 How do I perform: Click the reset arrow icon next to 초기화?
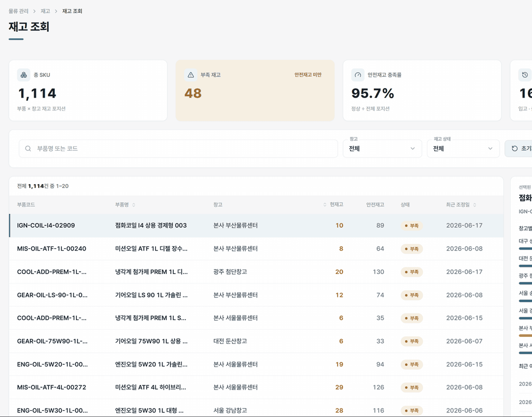(x=515, y=148)
